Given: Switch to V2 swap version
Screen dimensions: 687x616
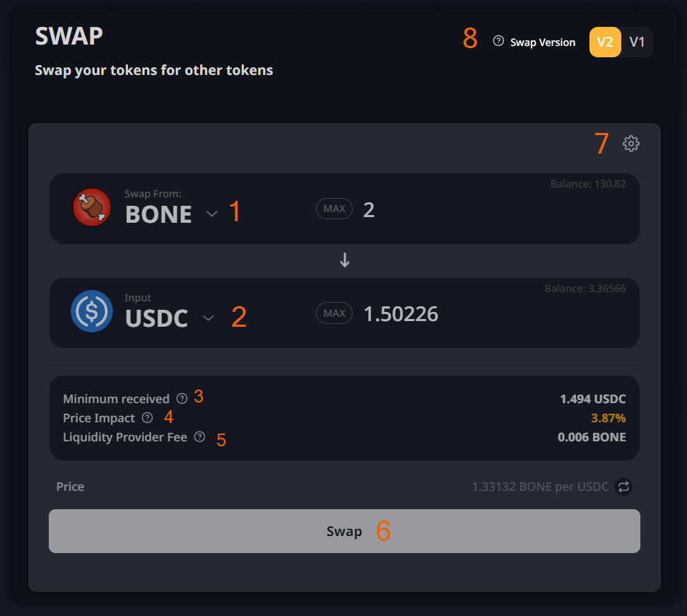Looking at the screenshot, I should tap(605, 42).
